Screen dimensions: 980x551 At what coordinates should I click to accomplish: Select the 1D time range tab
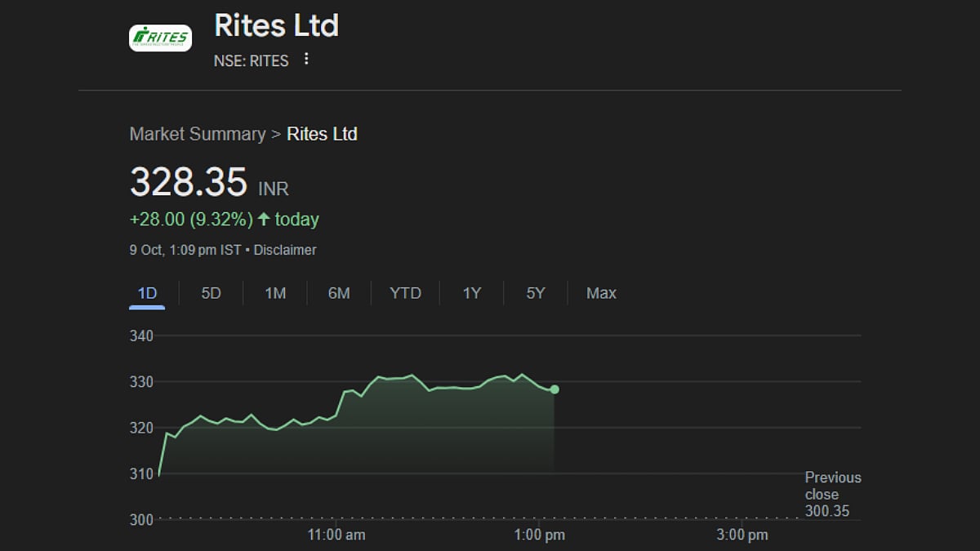click(x=147, y=293)
